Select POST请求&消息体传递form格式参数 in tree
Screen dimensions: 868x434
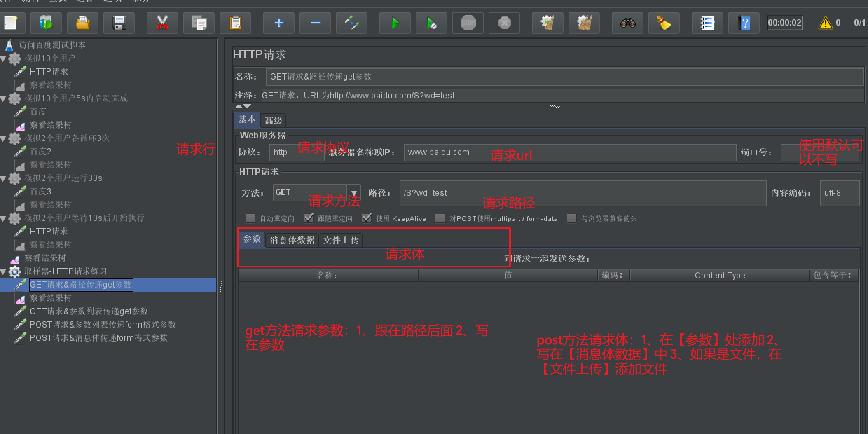click(98, 338)
